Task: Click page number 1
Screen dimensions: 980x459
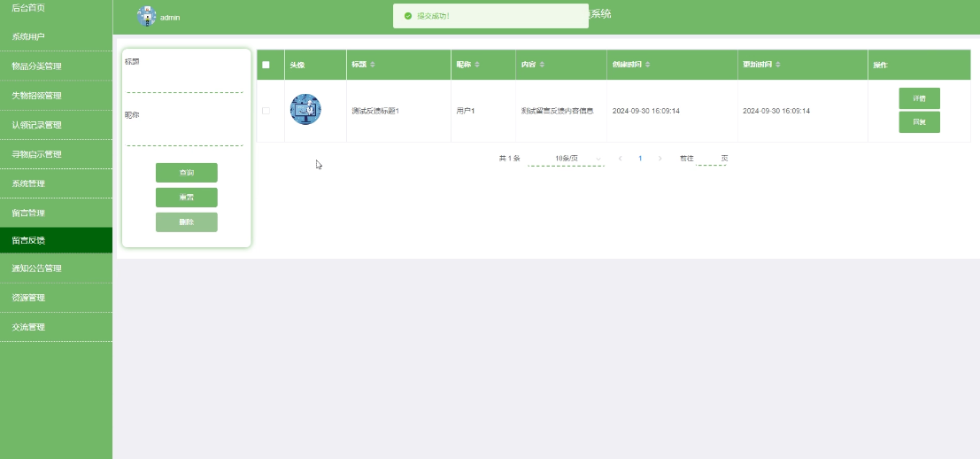Action: (640, 159)
